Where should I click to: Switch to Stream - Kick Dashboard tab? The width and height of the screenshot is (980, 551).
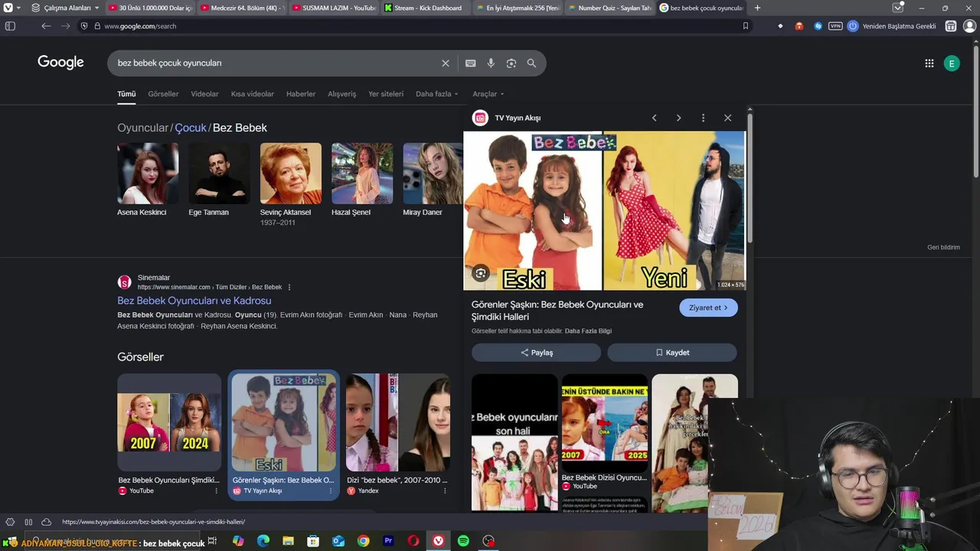[426, 8]
